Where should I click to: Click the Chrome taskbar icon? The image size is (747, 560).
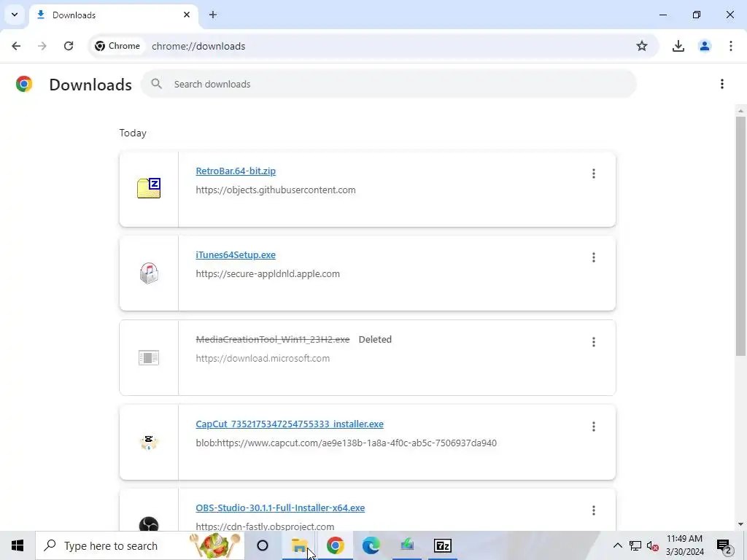336,545
